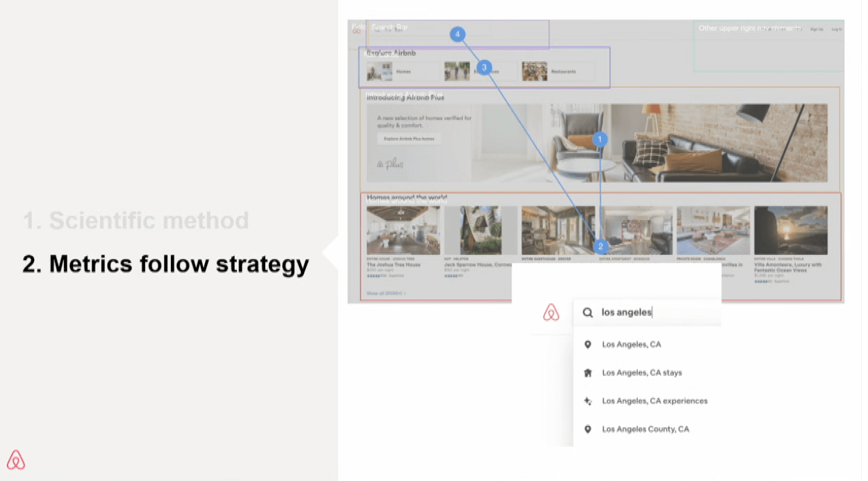Select the '2. Metrics follow strategy' agenda item
Screen dimensions: 868x481
[x=166, y=264]
